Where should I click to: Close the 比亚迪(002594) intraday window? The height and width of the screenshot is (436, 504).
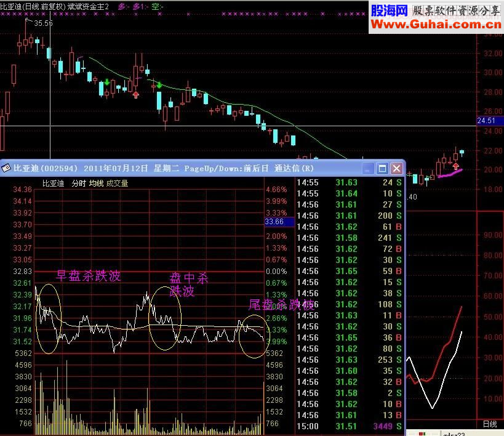click(x=397, y=168)
